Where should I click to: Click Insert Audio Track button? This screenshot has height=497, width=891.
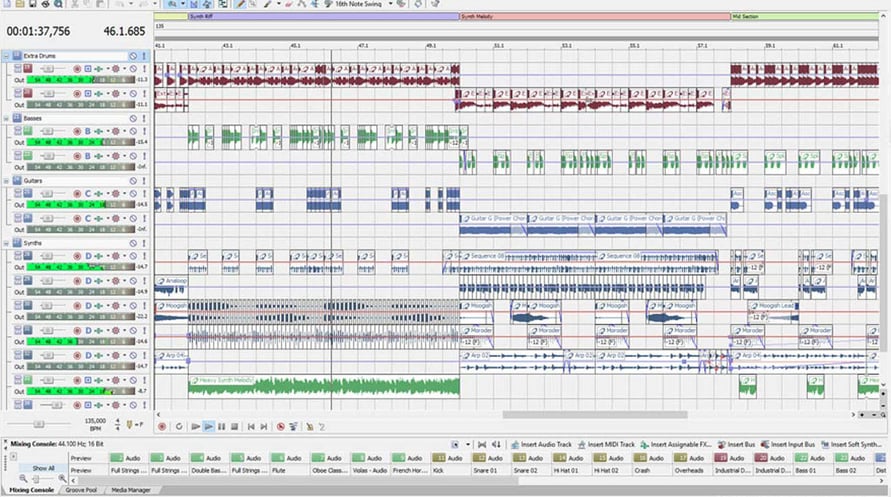[x=541, y=444]
